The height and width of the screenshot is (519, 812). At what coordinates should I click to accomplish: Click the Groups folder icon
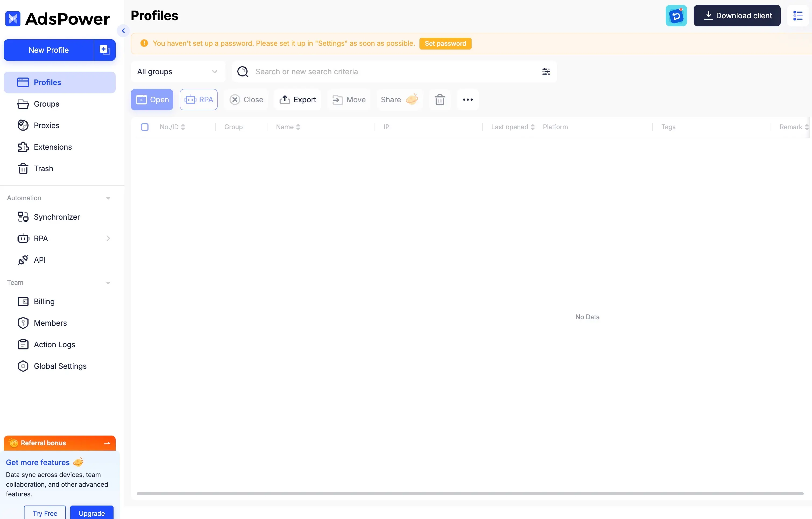[x=23, y=104]
